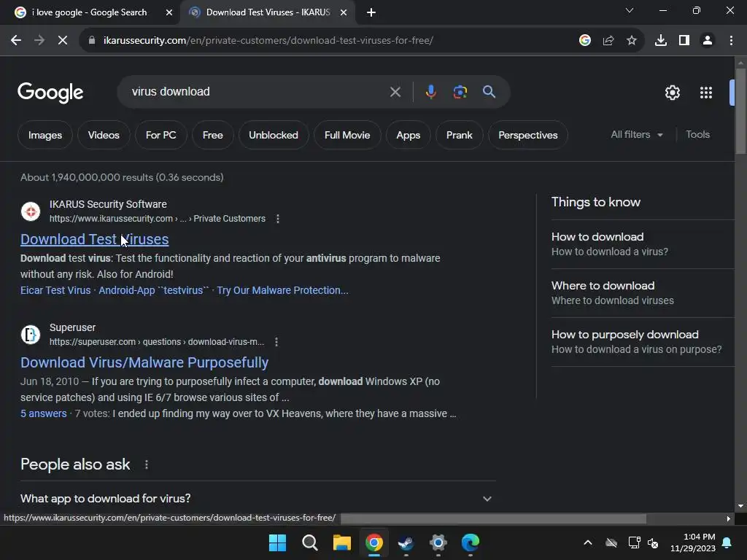The width and height of the screenshot is (747, 560).
Task: Click the Google logo
Action: pos(50,93)
